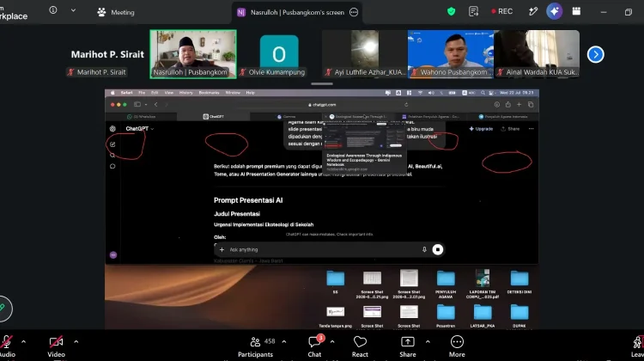Open the More options ellipsis button
This screenshot has width=644, height=361.
tap(457, 346)
